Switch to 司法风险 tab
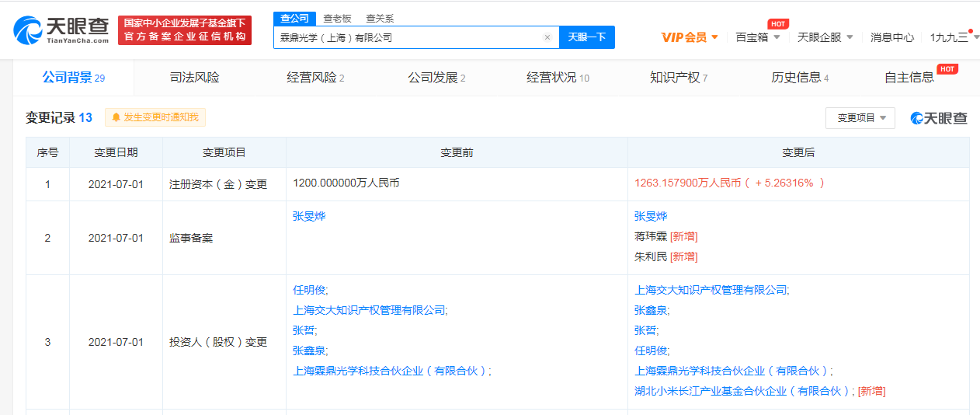The image size is (980, 415). 194,78
